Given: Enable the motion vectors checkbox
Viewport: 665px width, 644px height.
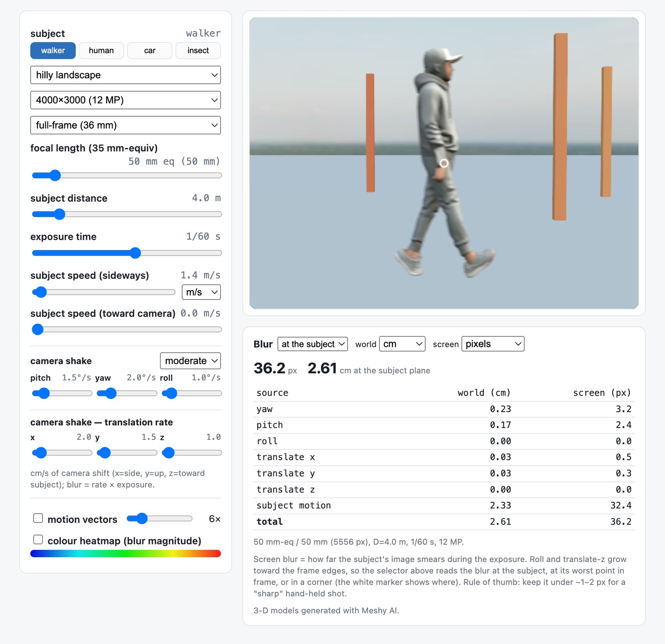Looking at the screenshot, I should pos(38,518).
